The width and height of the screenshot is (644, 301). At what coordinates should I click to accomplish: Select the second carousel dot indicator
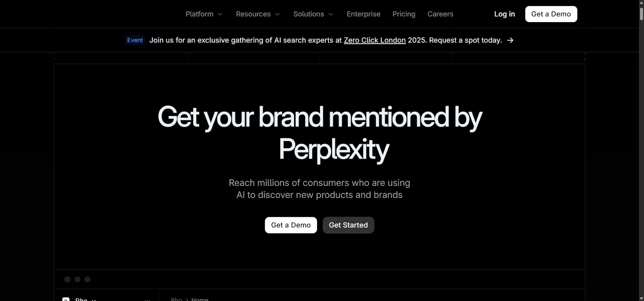click(x=77, y=279)
